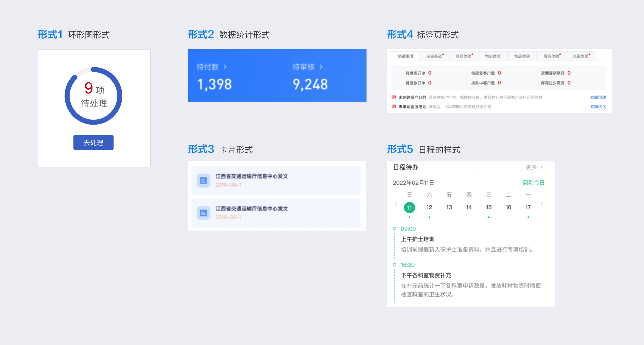Click the circular 9项待处理 progress ring
This screenshot has height=345, width=644.
click(93, 96)
